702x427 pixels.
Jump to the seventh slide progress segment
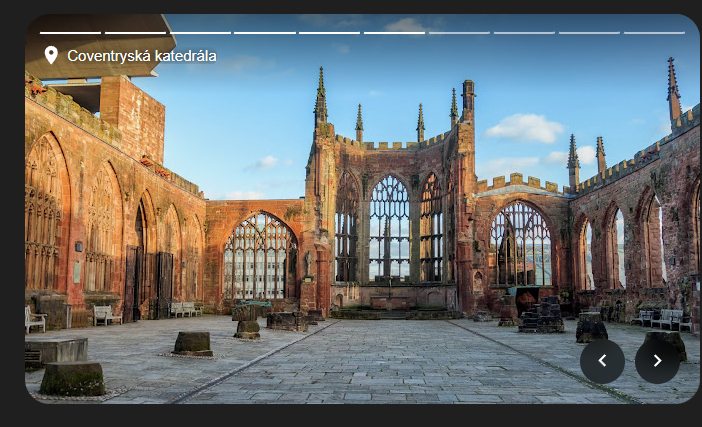pyautogui.click(x=459, y=33)
